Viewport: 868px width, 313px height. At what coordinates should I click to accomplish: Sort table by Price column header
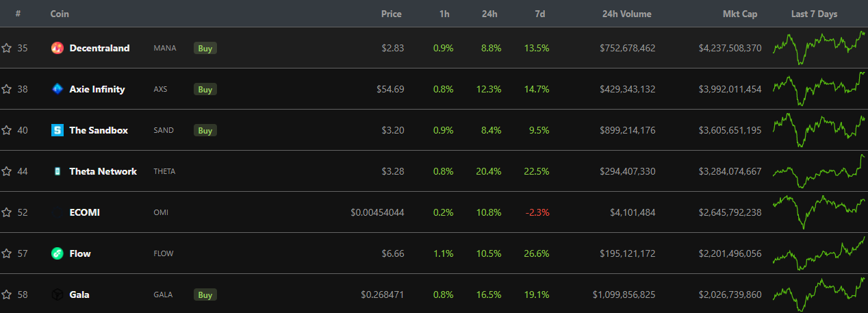[x=392, y=14]
